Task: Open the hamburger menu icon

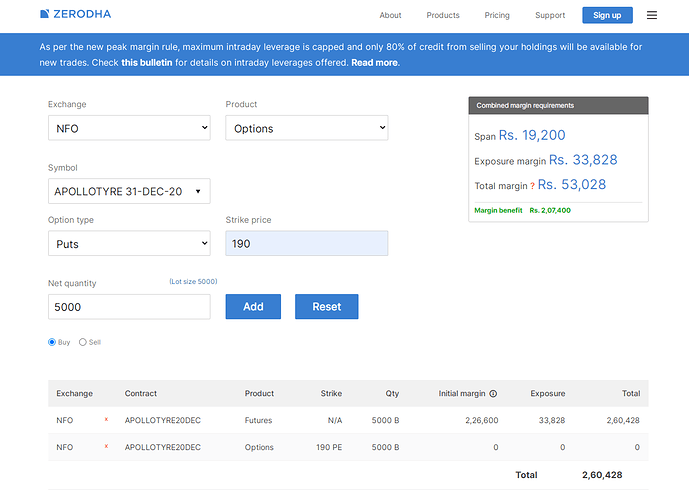Action: coord(652,15)
